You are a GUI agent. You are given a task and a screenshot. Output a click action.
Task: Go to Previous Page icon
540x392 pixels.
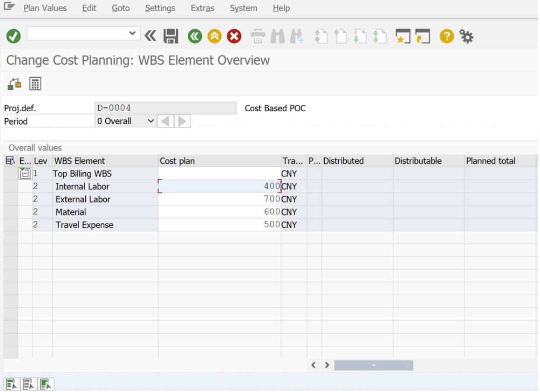[341, 36]
